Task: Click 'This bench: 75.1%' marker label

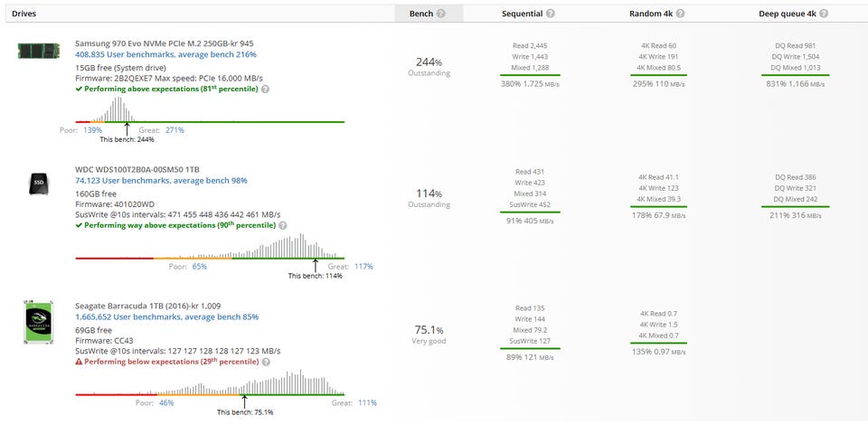Action: [245, 413]
